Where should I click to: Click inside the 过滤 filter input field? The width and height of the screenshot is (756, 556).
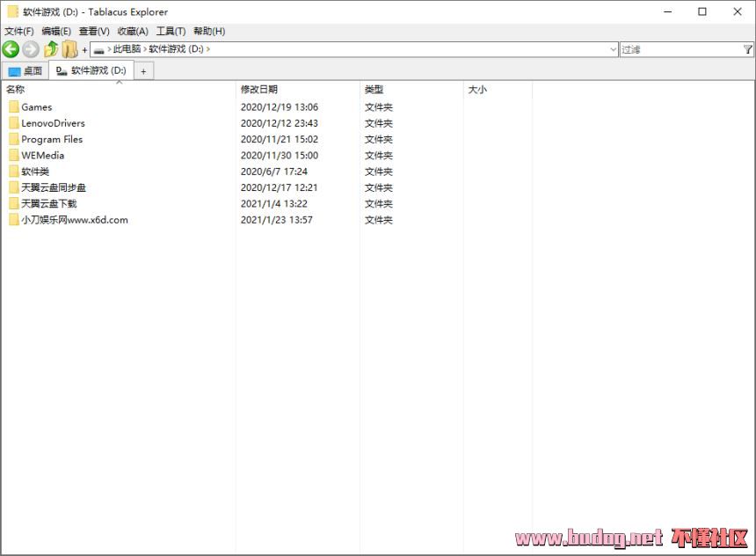pos(677,49)
